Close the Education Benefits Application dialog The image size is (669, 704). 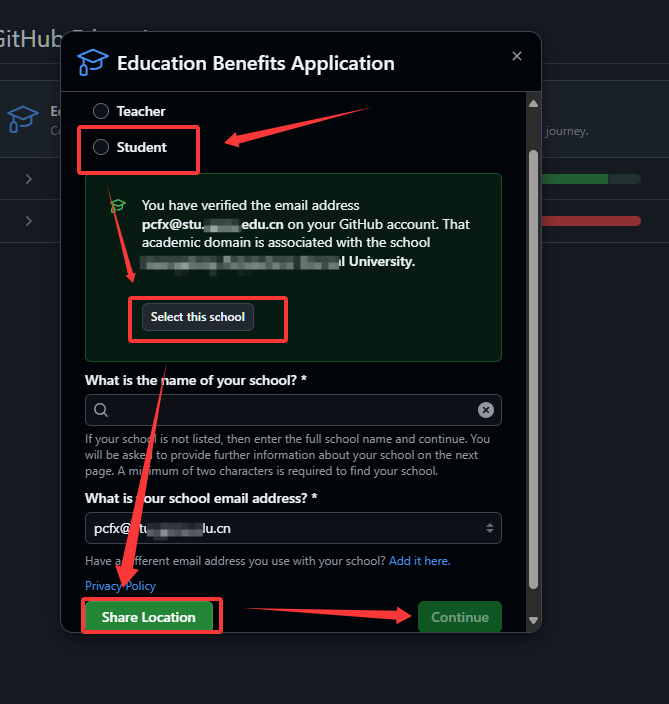click(517, 56)
